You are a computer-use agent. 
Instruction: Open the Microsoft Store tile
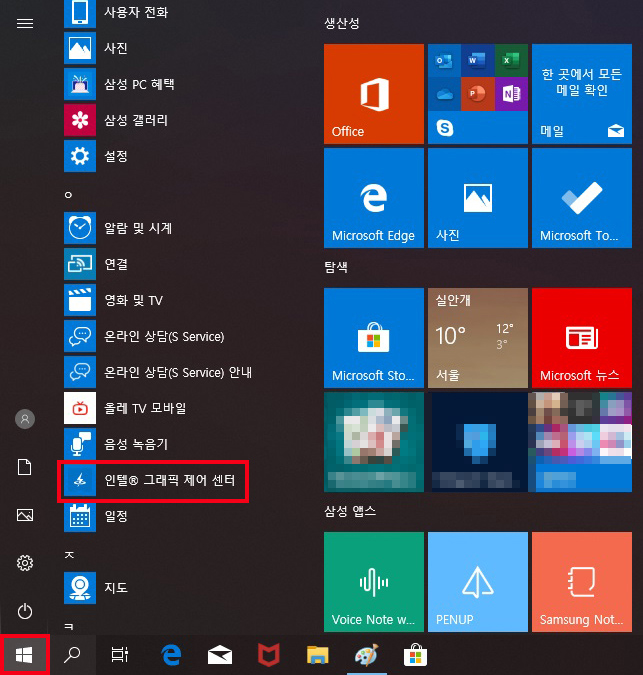374,338
